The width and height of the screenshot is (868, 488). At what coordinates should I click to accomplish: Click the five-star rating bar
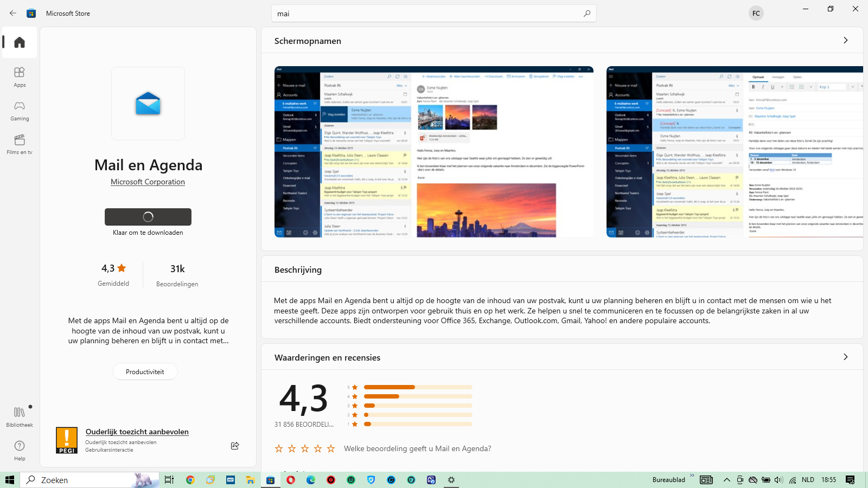click(x=418, y=387)
